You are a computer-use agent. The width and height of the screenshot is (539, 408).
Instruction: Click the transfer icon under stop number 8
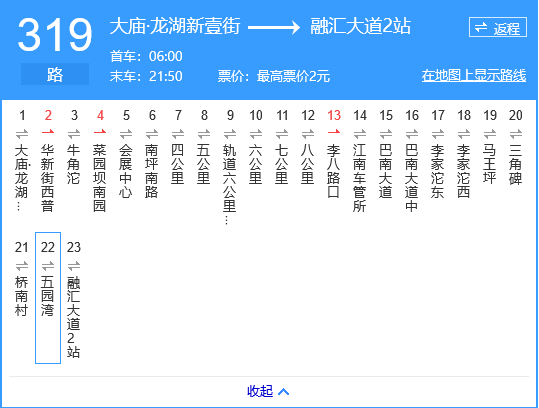204,133
